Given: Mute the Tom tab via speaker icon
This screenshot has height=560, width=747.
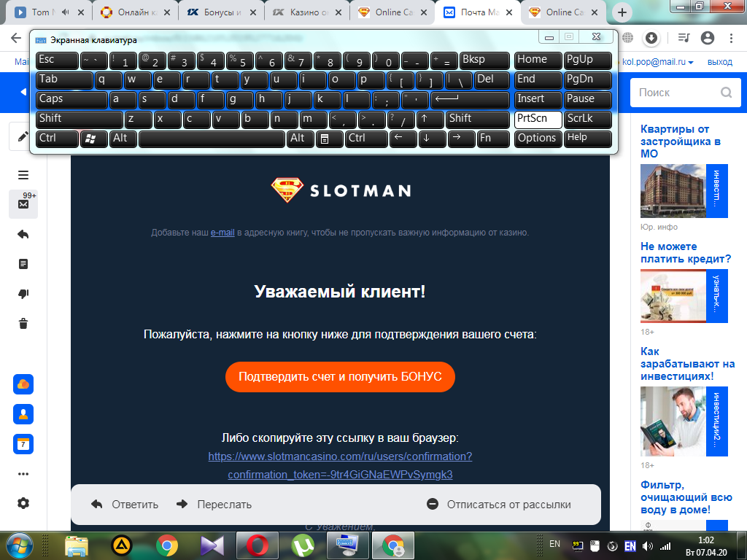Looking at the screenshot, I should (x=66, y=12).
